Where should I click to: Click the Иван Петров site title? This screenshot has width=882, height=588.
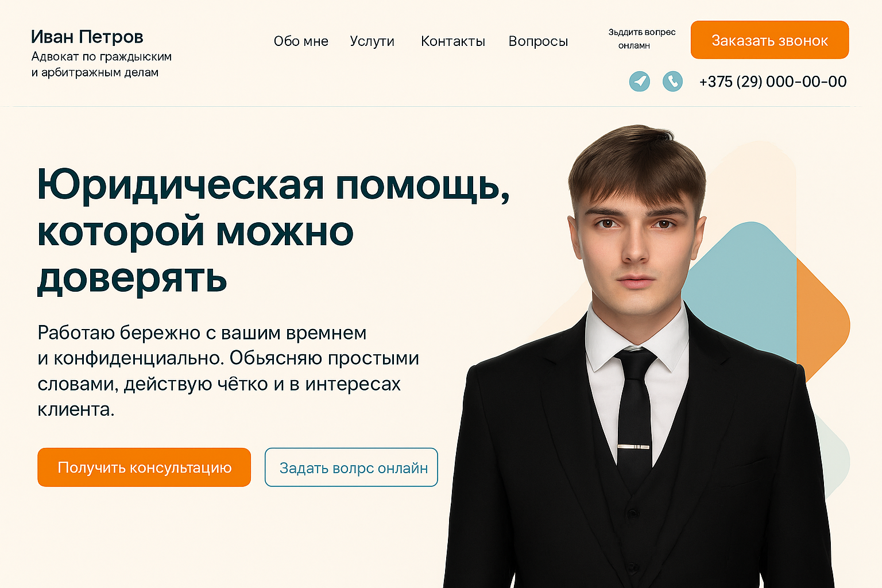click(x=87, y=37)
